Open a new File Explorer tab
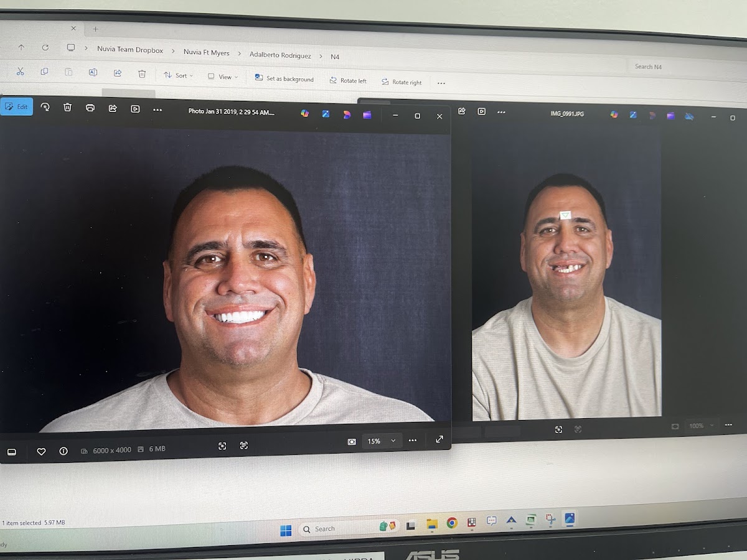Image resolution: width=747 pixels, height=560 pixels. coord(95,29)
